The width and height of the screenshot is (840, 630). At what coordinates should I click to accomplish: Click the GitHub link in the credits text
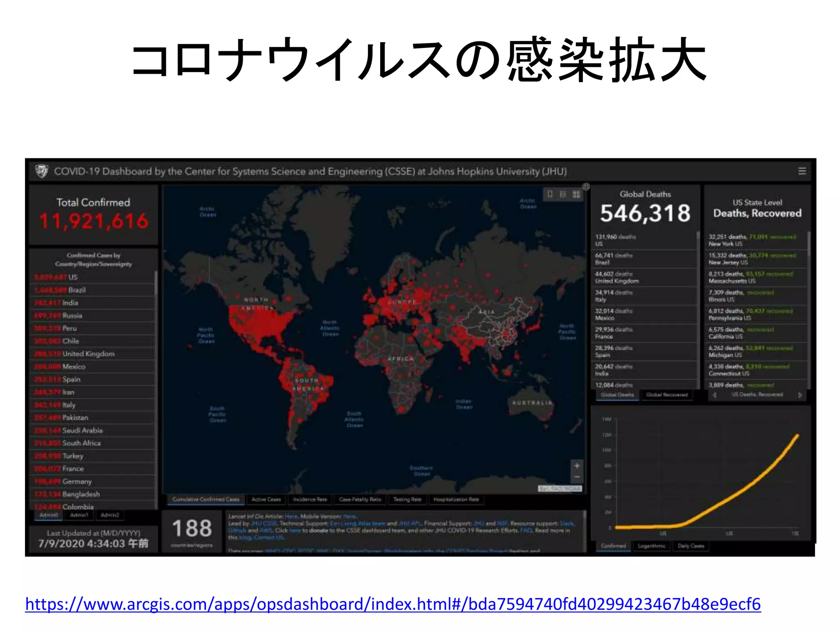pos(237,530)
